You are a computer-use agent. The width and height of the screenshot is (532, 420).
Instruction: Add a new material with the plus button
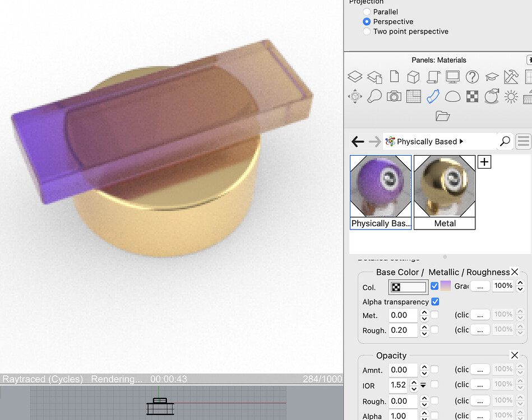coord(483,162)
